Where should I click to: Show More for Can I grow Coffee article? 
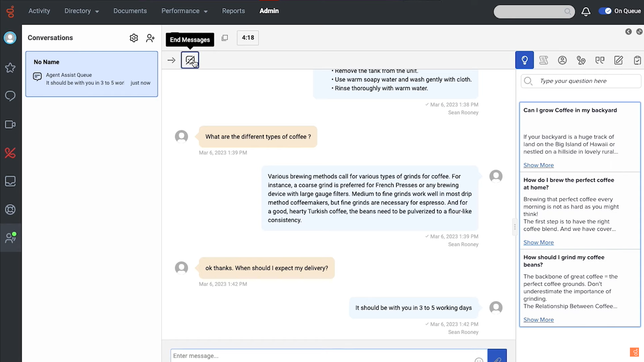538,165
